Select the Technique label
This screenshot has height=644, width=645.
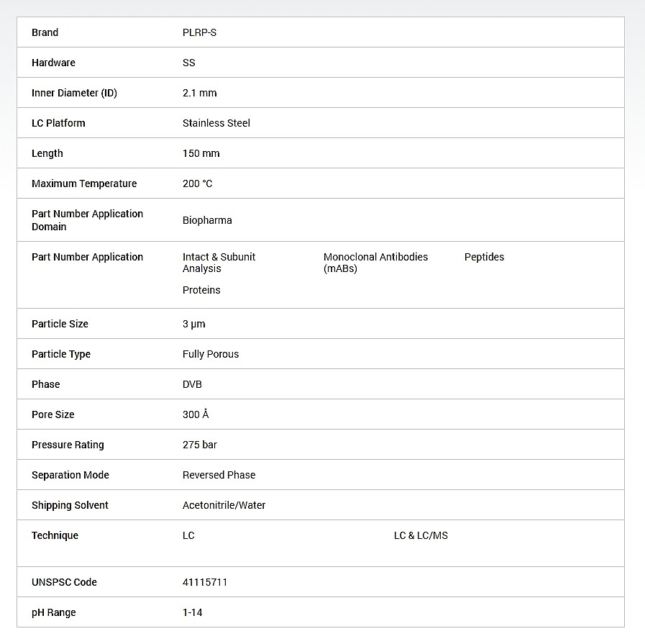(55, 535)
